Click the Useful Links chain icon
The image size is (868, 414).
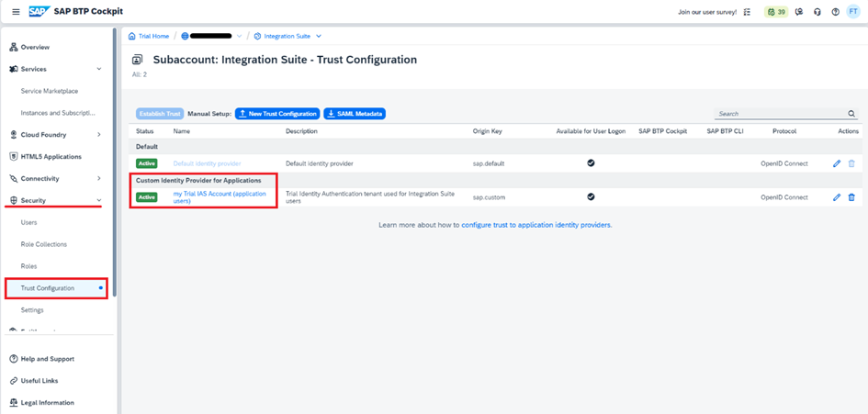pyautogui.click(x=14, y=381)
